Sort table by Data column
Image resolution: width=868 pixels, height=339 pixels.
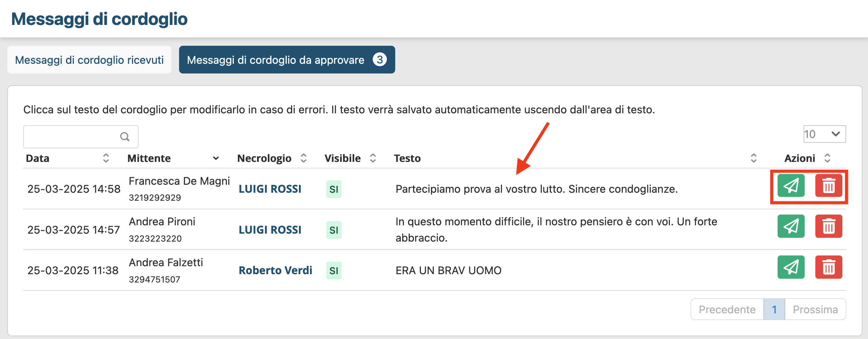(106, 158)
